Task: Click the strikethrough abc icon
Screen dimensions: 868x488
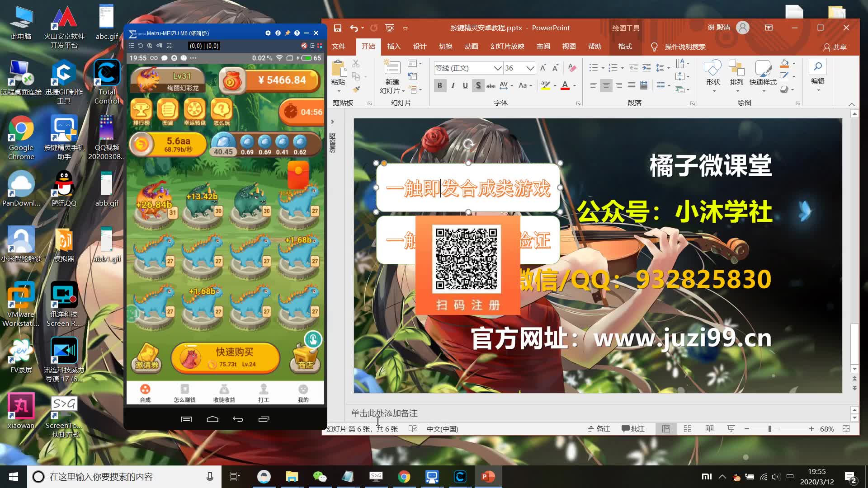Action: tap(491, 85)
